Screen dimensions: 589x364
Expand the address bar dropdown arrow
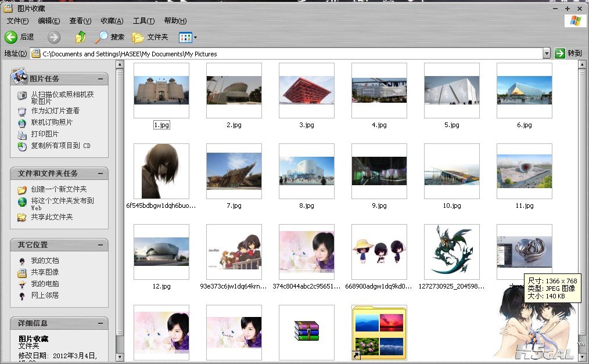pos(547,53)
